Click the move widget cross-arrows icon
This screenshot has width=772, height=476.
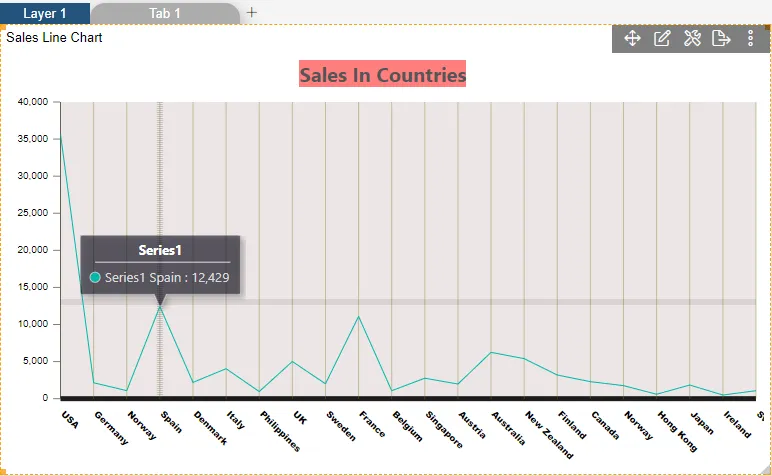(632, 39)
